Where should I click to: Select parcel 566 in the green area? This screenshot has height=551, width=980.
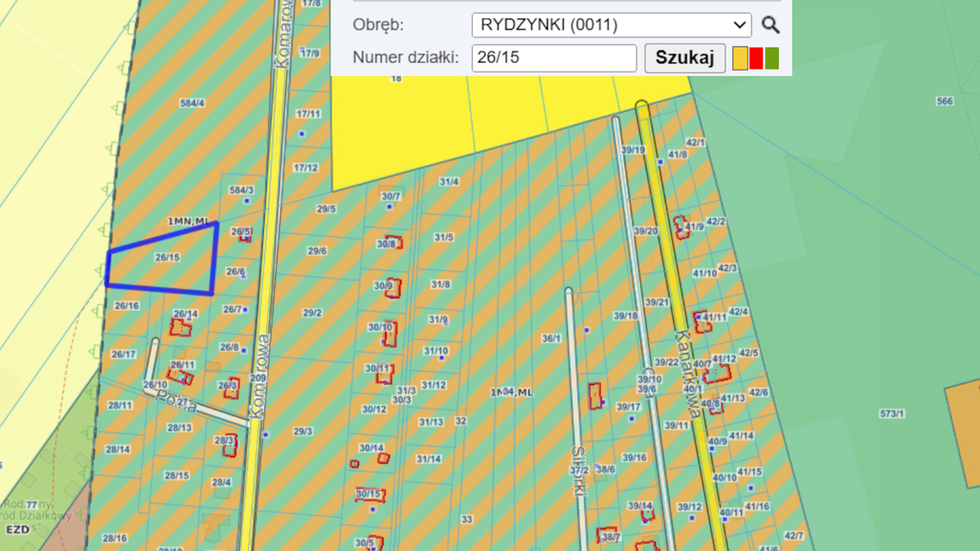click(x=945, y=101)
